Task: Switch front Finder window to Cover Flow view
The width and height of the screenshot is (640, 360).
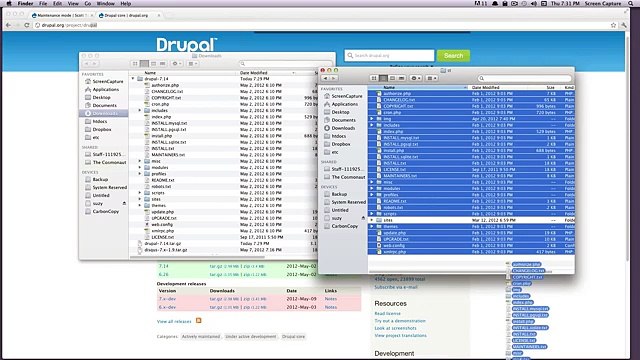Action: point(401,78)
